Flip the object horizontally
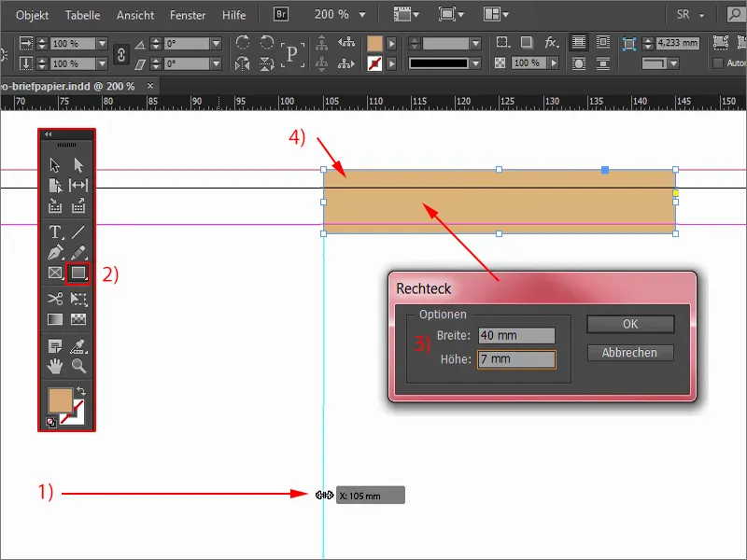The image size is (747, 560). coord(243,63)
